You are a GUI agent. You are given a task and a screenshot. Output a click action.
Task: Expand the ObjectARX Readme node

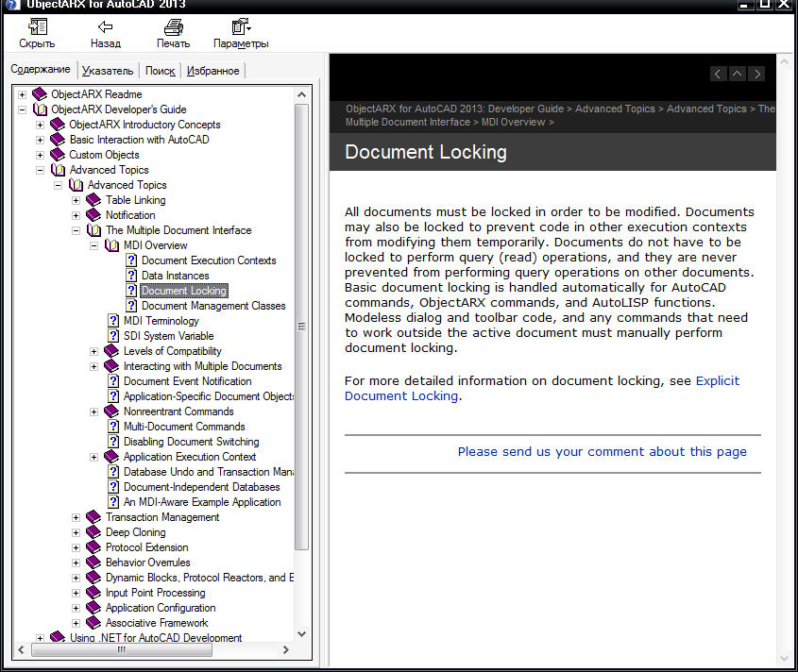click(x=22, y=94)
